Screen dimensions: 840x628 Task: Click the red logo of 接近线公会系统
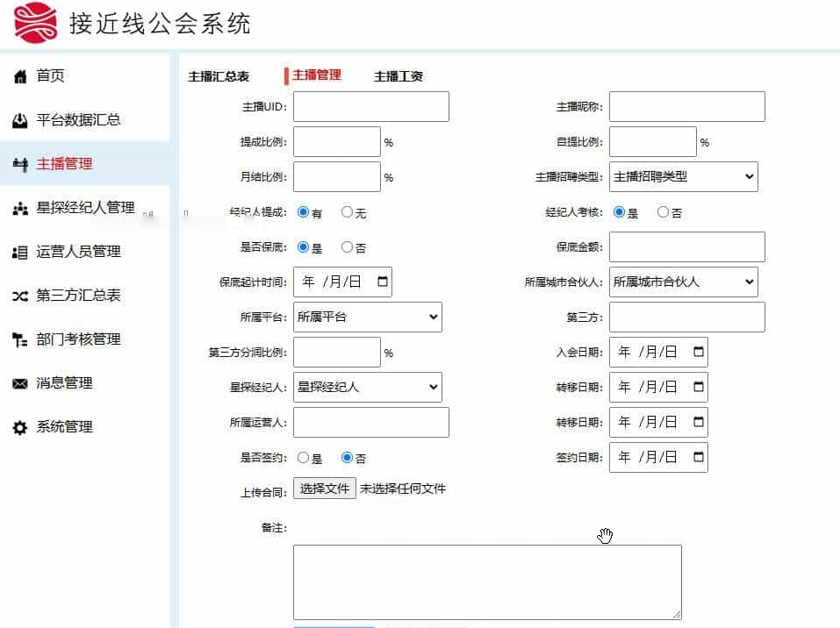pos(36,23)
